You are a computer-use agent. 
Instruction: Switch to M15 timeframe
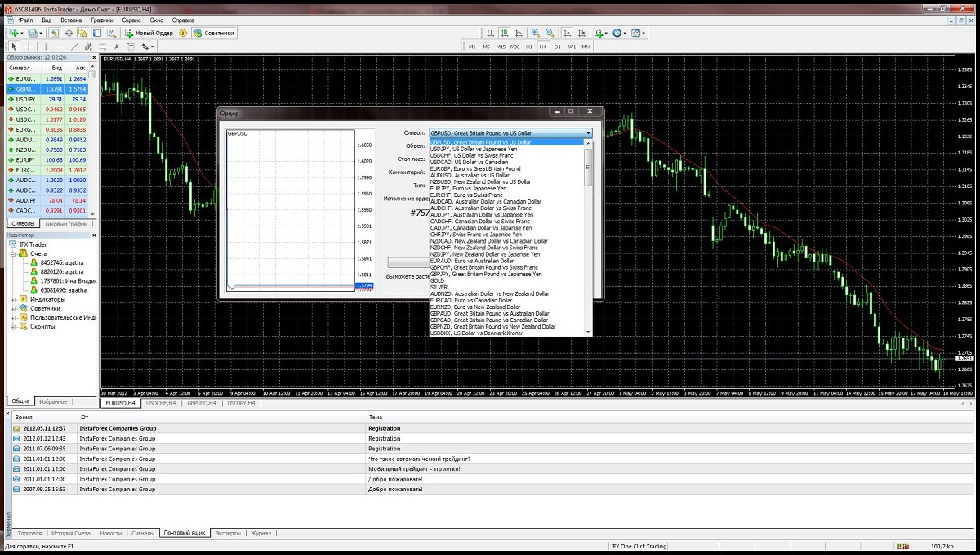click(x=500, y=47)
